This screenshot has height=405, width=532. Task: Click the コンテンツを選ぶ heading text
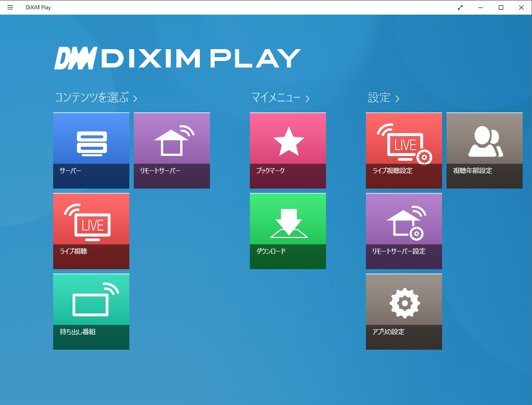point(91,97)
